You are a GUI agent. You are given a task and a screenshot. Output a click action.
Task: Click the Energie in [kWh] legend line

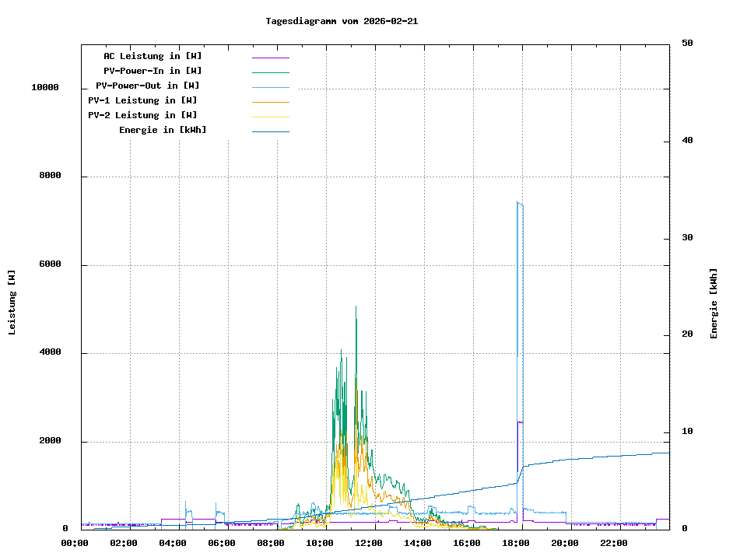[270, 131]
